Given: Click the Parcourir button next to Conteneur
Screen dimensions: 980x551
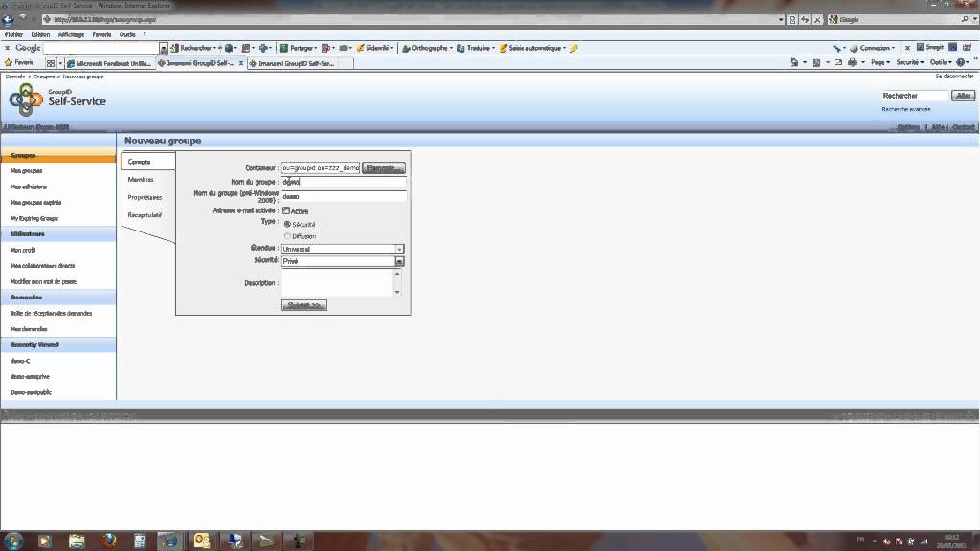Looking at the screenshot, I should [x=384, y=168].
